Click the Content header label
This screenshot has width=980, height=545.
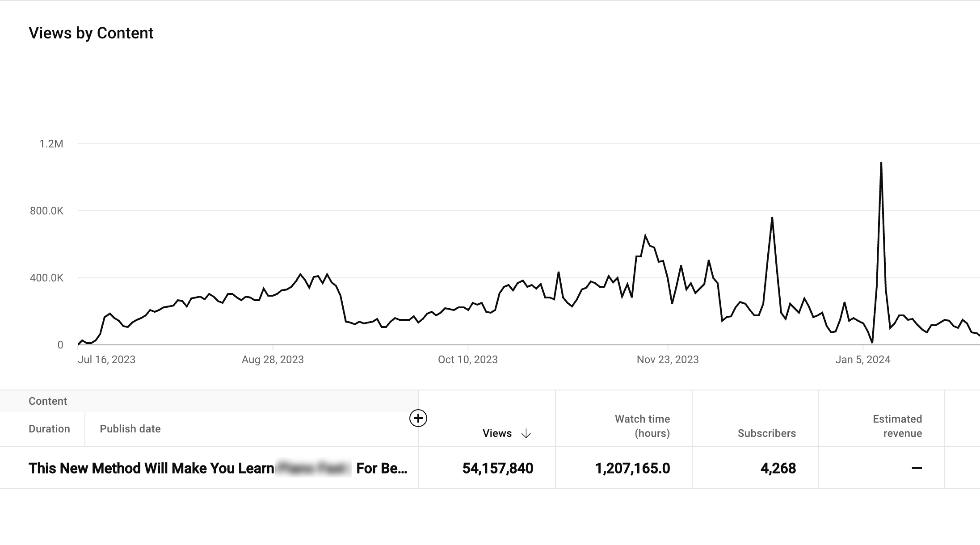tap(48, 401)
